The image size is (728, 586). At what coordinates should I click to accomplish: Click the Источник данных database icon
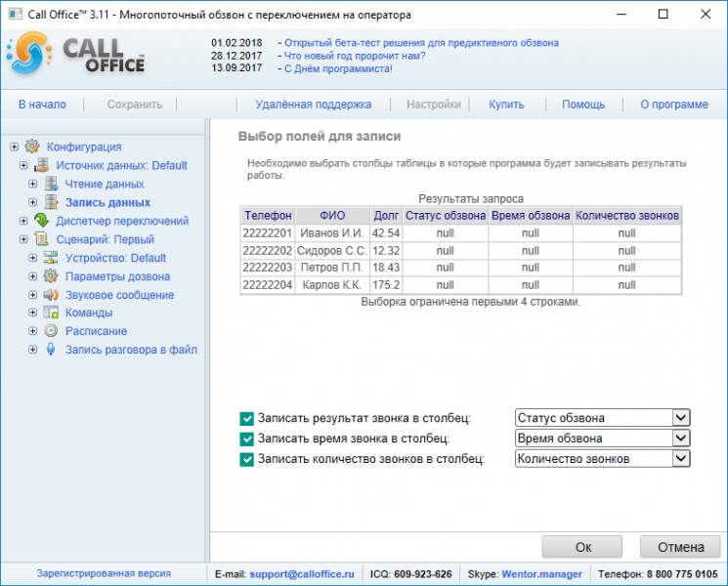[x=42, y=165]
